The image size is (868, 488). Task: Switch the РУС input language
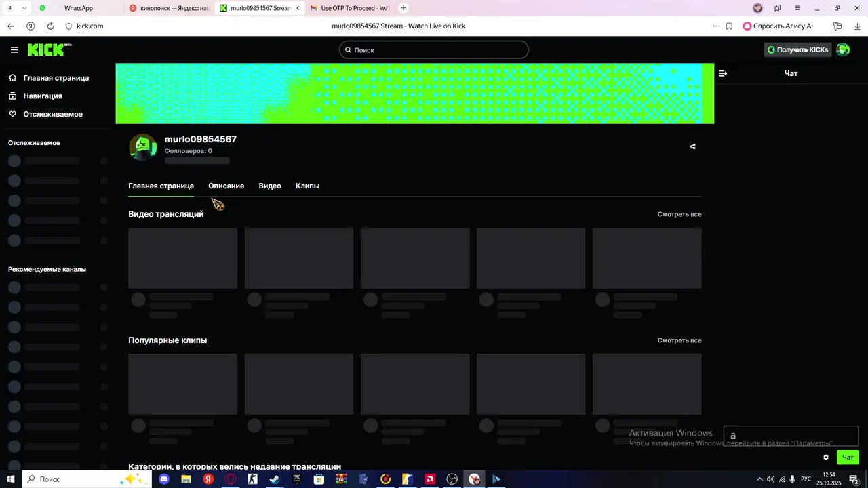(806, 479)
